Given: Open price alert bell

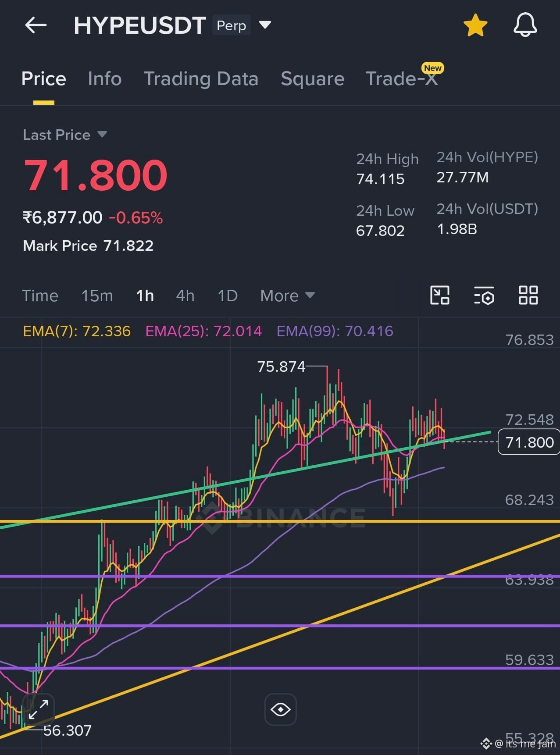Looking at the screenshot, I should [x=525, y=25].
